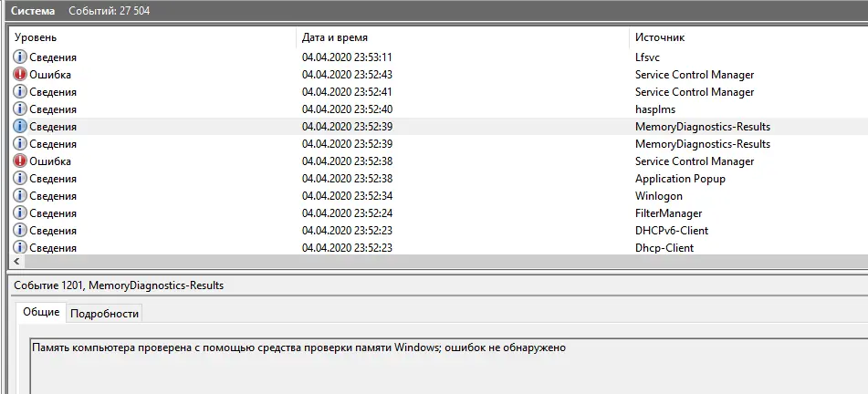Click the info icon in FilterManager row

coord(20,213)
